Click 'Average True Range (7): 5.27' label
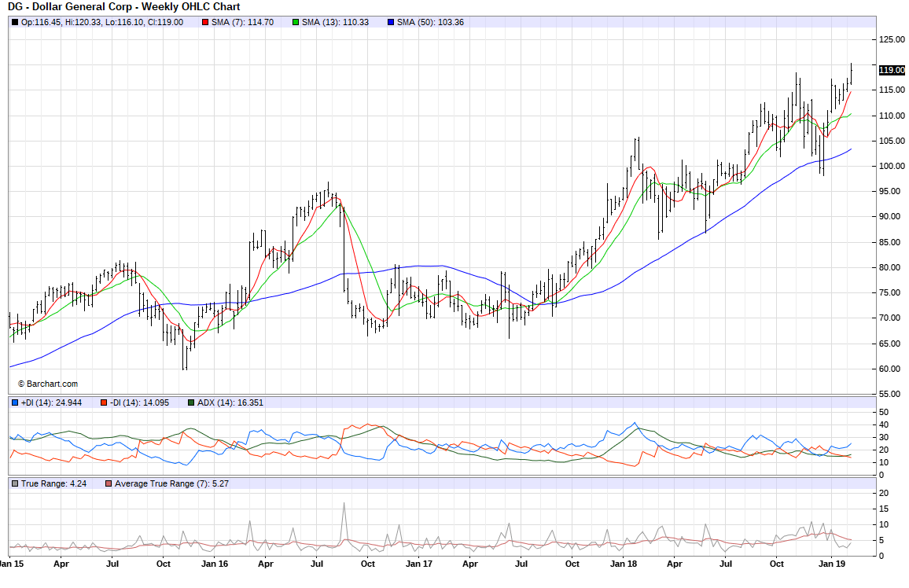The width and height of the screenshot is (909, 588). click(171, 483)
